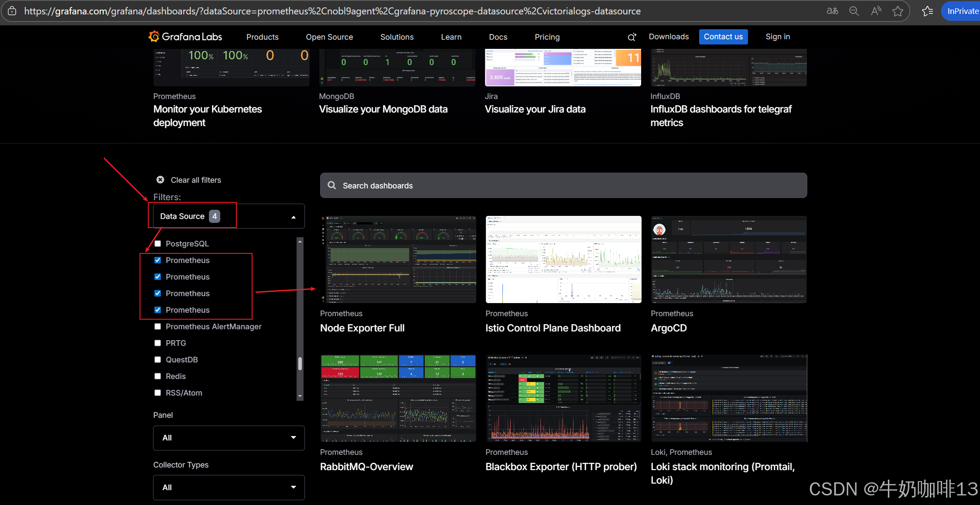Image resolution: width=980 pixels, height=505 pixels.
Task: Expand the Collector Types dropdown
Action: click(229, 488)
